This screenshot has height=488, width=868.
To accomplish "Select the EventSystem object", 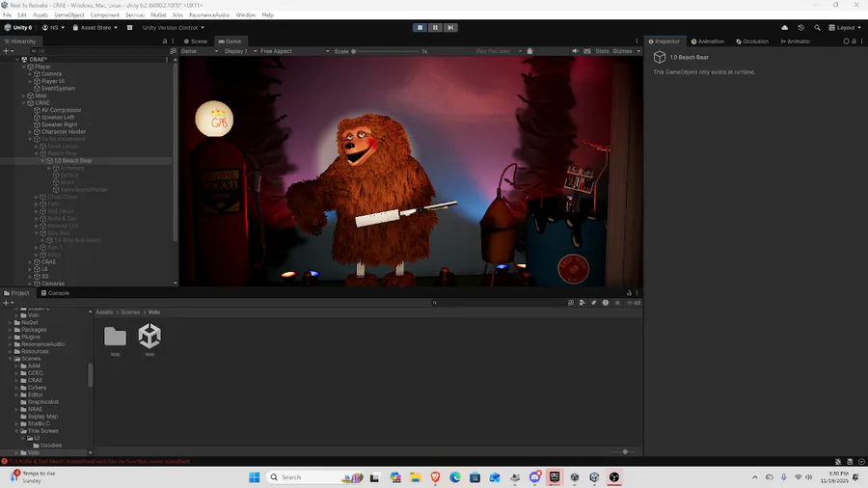I will 58,89.
